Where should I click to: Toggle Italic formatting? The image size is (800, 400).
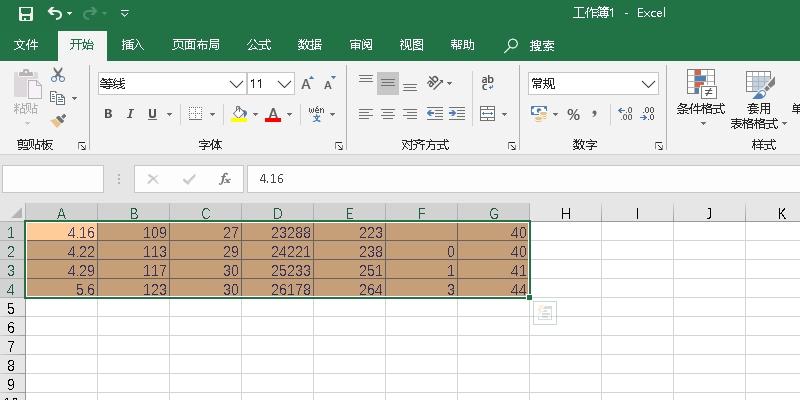131,114
